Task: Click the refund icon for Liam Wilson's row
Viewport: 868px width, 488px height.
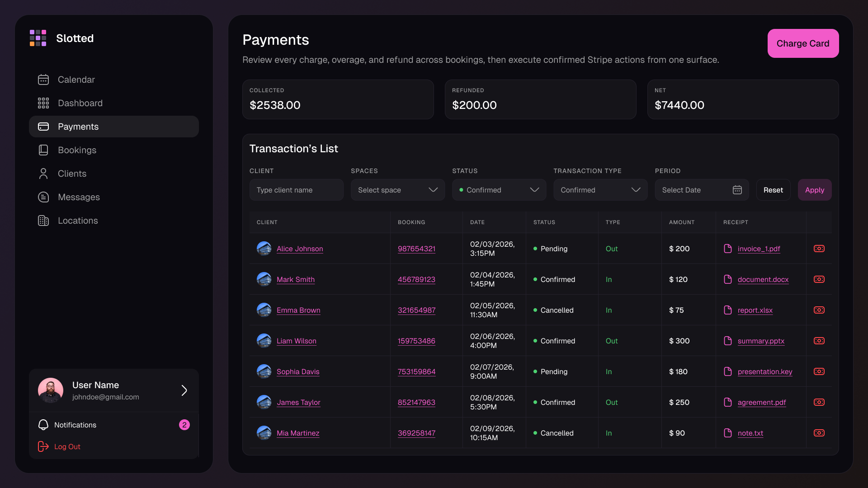Action: click(x=819, y=341)
